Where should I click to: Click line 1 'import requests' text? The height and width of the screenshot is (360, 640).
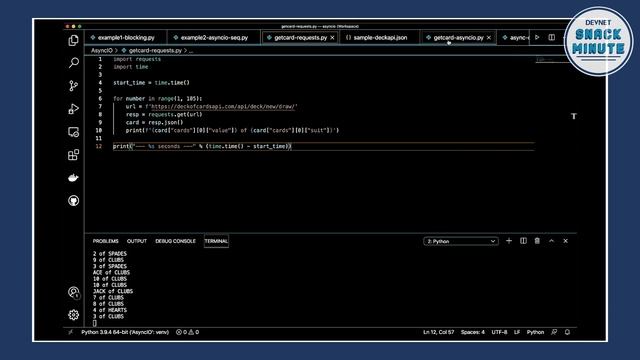tap(137, 59)
